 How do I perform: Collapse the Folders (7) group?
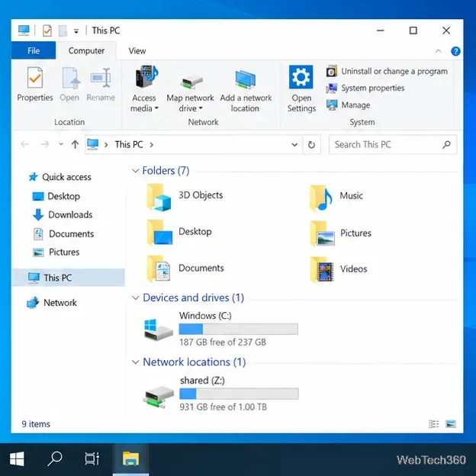(135, 171)
